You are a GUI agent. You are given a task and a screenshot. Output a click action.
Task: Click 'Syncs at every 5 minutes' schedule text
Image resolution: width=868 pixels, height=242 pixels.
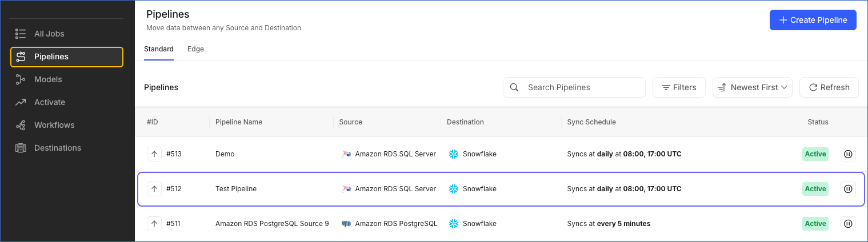click(609, 224)
